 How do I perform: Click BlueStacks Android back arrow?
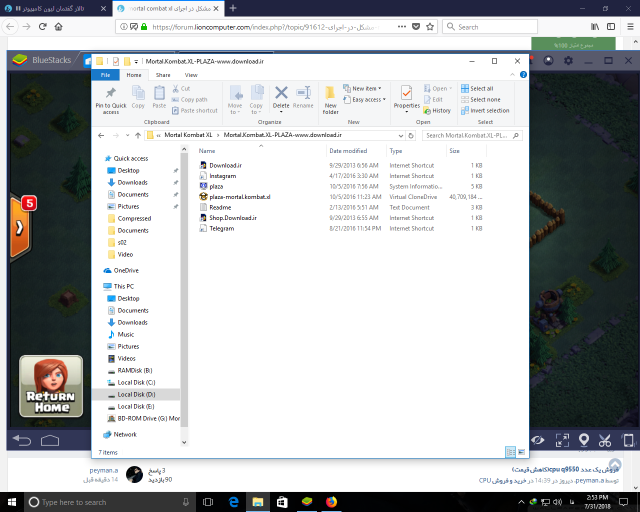coord(22,440)
